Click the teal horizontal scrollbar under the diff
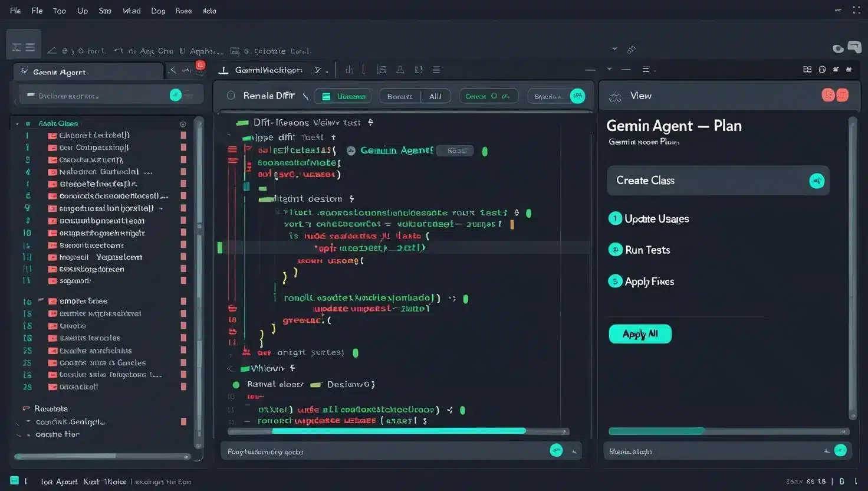Viewport: 868px width, 491px height. point(399,431)
